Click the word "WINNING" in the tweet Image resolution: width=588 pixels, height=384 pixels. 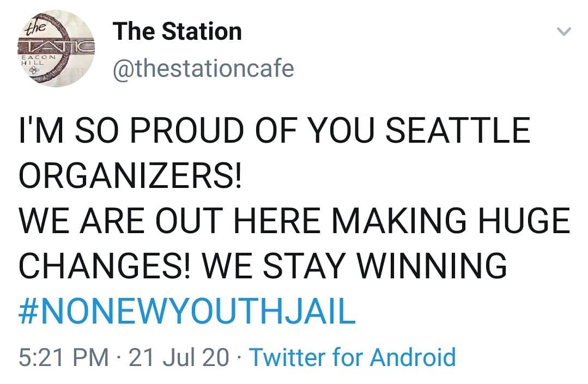pyautogui.click(x=431, y=266)
